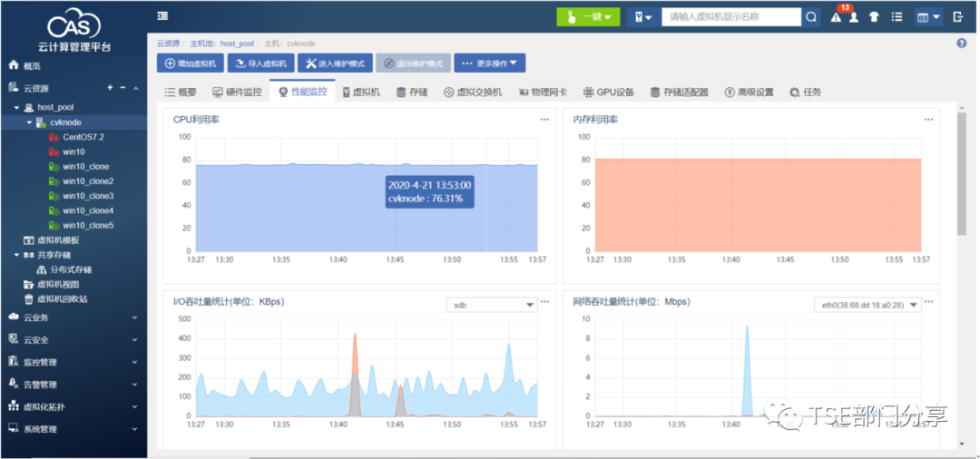Open the GPU设备 tab
Viewport: 980px width, 459px height.
[x=609, y=93]
